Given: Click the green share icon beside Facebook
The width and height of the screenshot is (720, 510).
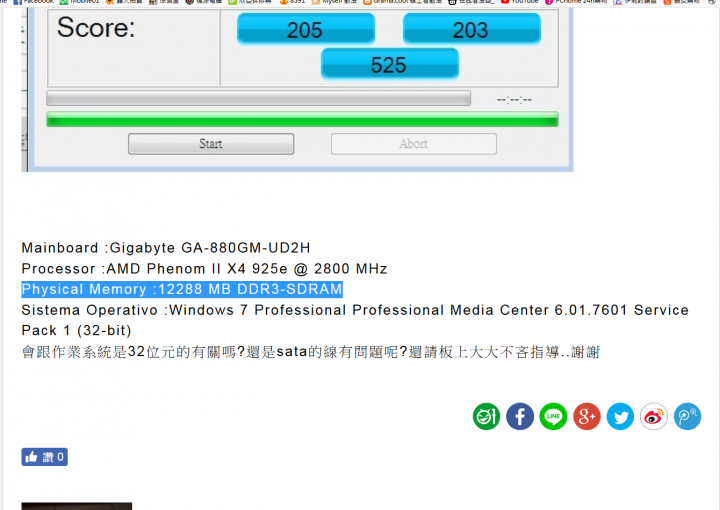Looking at the screenshot, I should click(486, 416).
